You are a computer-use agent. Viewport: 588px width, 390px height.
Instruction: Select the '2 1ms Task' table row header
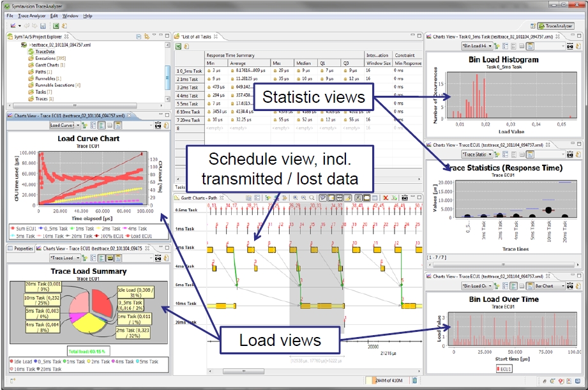click(x=190, y=79)
